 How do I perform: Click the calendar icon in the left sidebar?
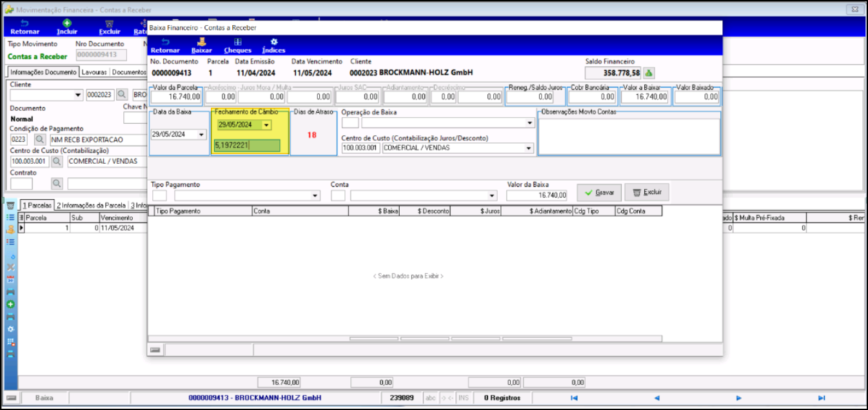point(10,280)
